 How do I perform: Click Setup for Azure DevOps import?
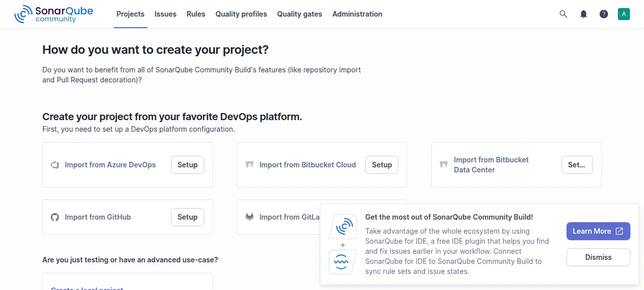pyautogui.click(x=188, y=165)
